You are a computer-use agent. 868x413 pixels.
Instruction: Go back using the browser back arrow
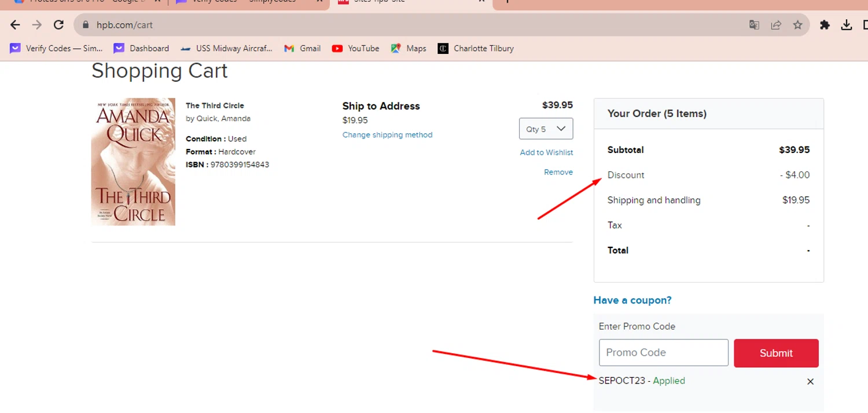(x=15, y=25)
